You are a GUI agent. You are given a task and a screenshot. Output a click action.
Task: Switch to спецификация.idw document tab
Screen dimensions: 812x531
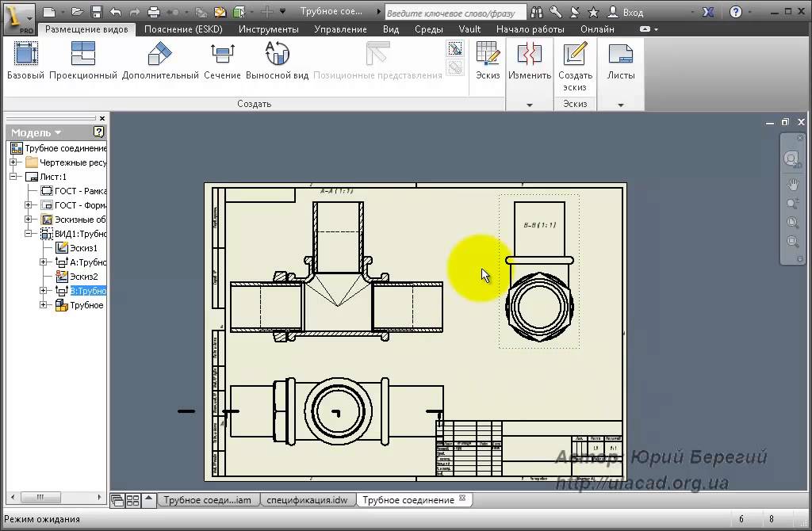pos(307,500)
